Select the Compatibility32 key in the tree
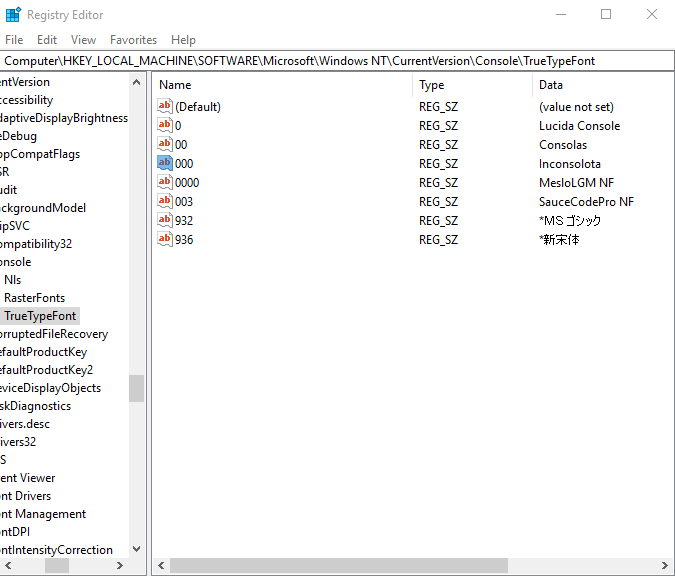This screenshot has width=675, height=576. 36,244
